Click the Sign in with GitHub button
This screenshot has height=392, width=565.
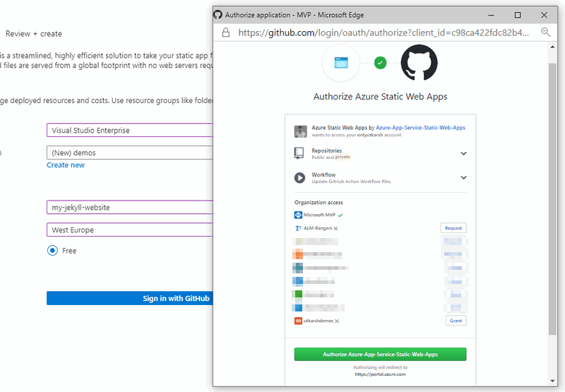tap(130, 298)
